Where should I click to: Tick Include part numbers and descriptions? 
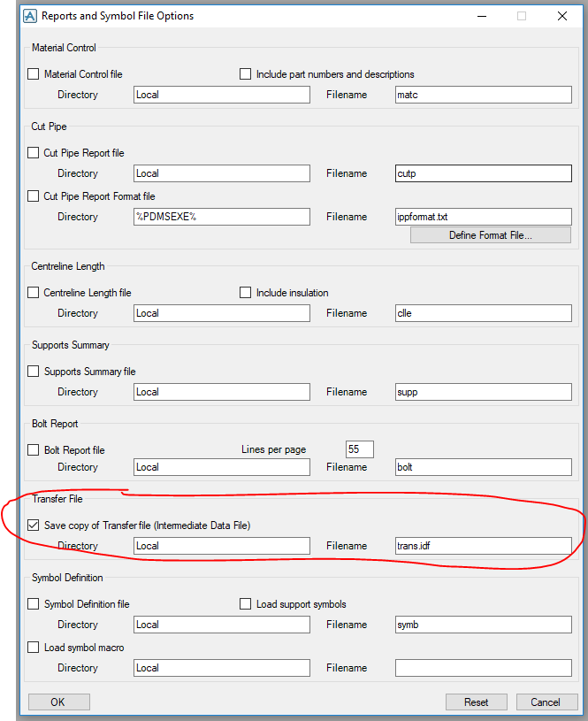(x=246, y=74)
